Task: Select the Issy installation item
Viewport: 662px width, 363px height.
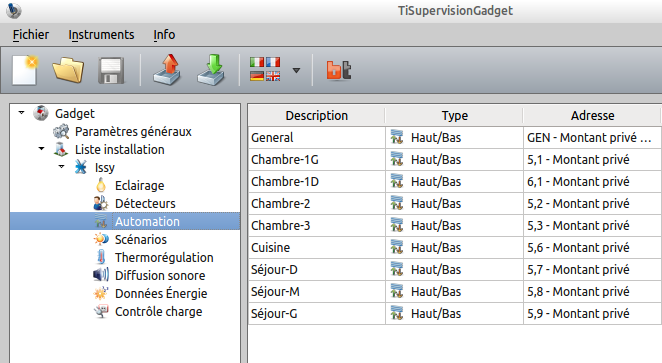Action: tap(104, 168)
